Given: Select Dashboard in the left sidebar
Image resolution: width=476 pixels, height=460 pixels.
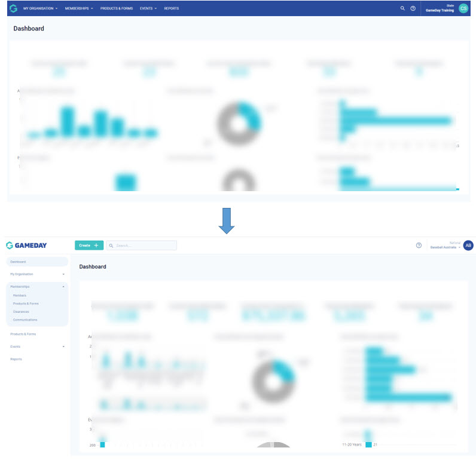Looking at the screenshot, I should tap(37, 262).
